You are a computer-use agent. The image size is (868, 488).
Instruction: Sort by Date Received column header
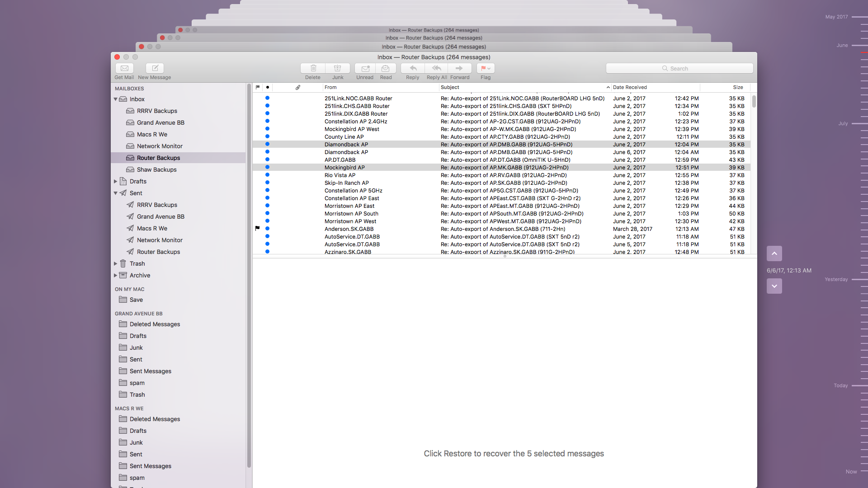pos(656,87)
